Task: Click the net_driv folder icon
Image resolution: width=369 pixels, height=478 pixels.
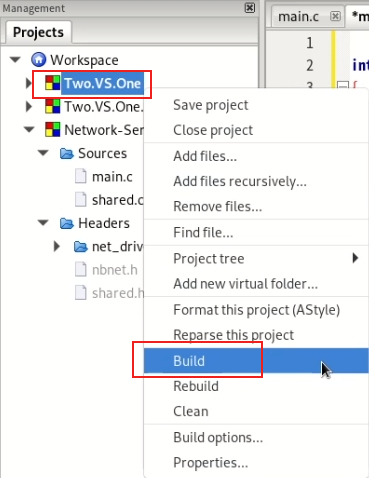Action: tap(81, 247)
